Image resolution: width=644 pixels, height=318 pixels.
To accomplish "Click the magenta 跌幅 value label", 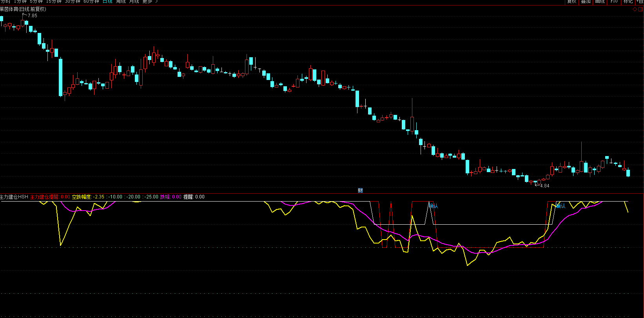I will pos(171,197).
